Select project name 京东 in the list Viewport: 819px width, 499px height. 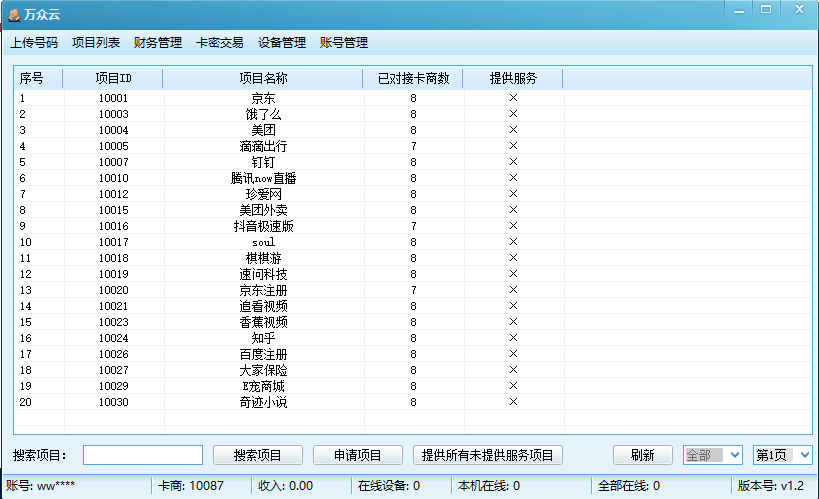[x=263, y=98]
